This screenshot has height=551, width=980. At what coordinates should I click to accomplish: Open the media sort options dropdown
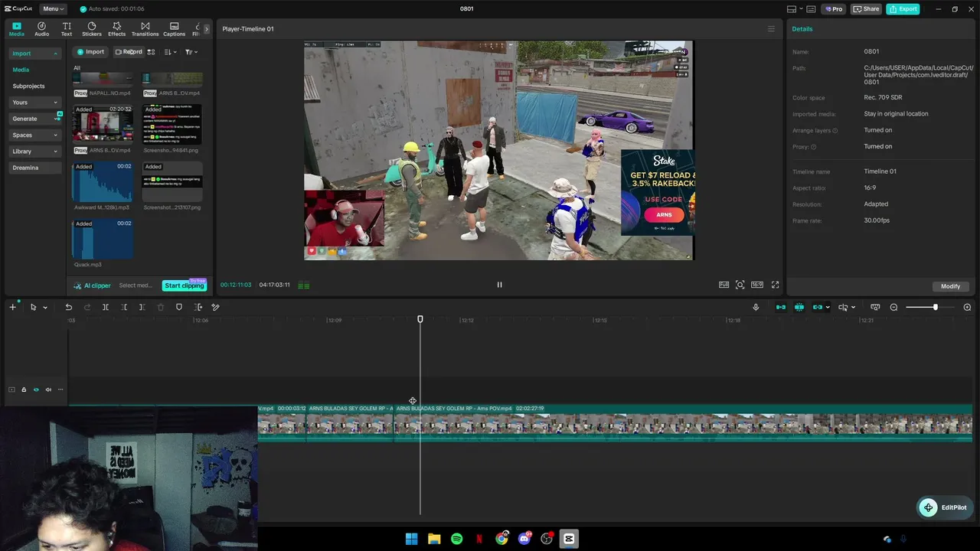point(170,52)
